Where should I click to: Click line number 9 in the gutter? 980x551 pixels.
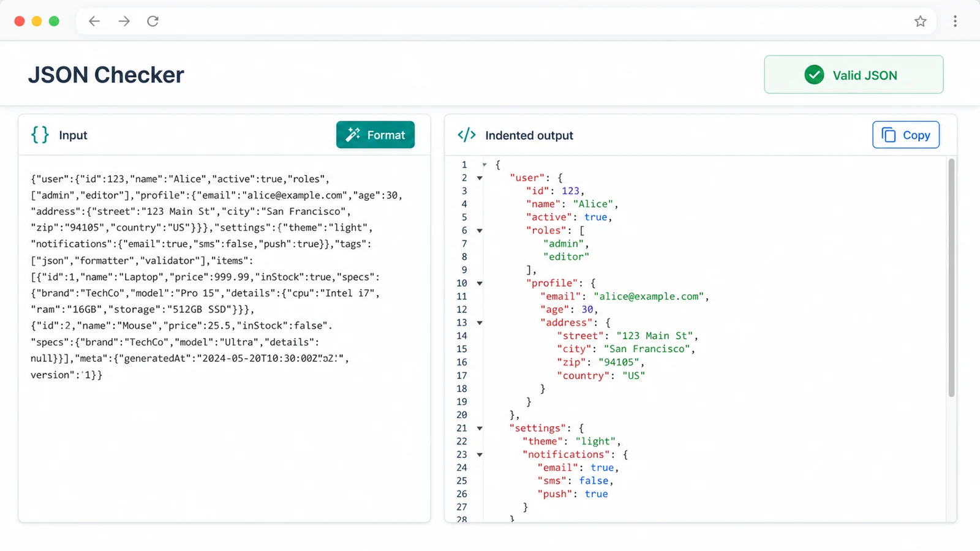464,270
